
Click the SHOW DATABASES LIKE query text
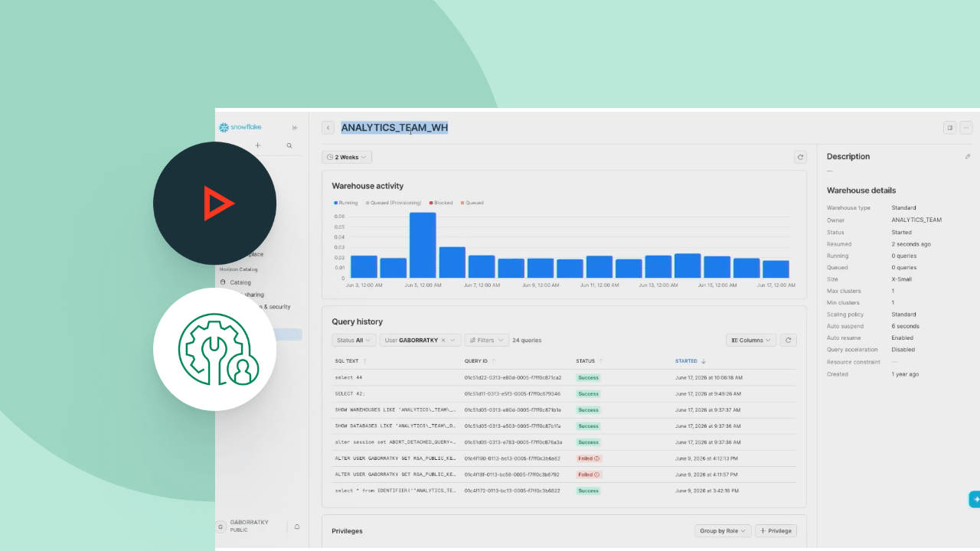pos(396,425)
